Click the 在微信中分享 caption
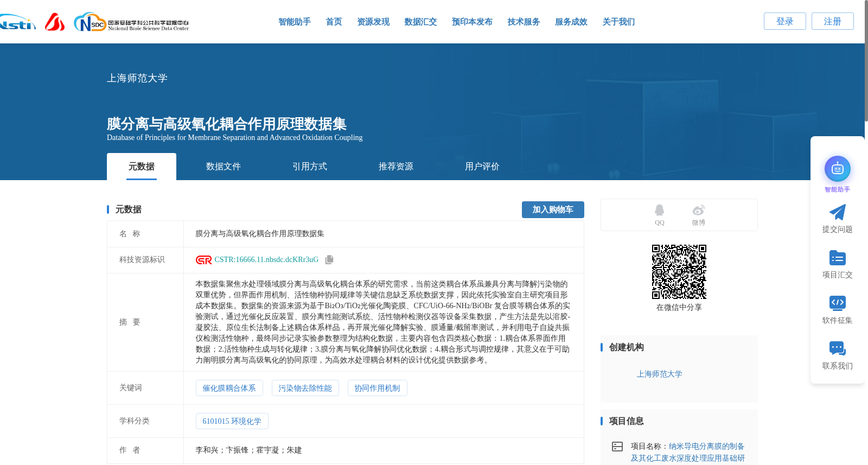868x465 pixels. (x=679, y=308)
